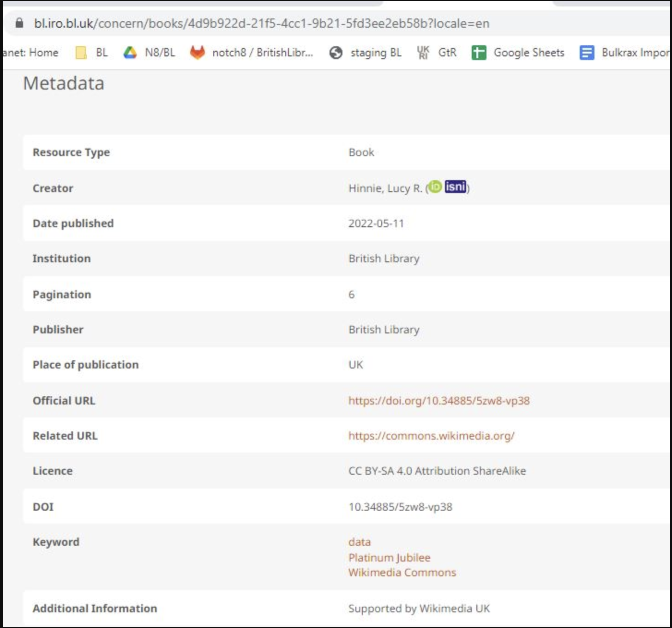Open the Bulkrax Import docs bookmark
The height and width of the screenshot is (628, 672).
(x=624, y=53)
